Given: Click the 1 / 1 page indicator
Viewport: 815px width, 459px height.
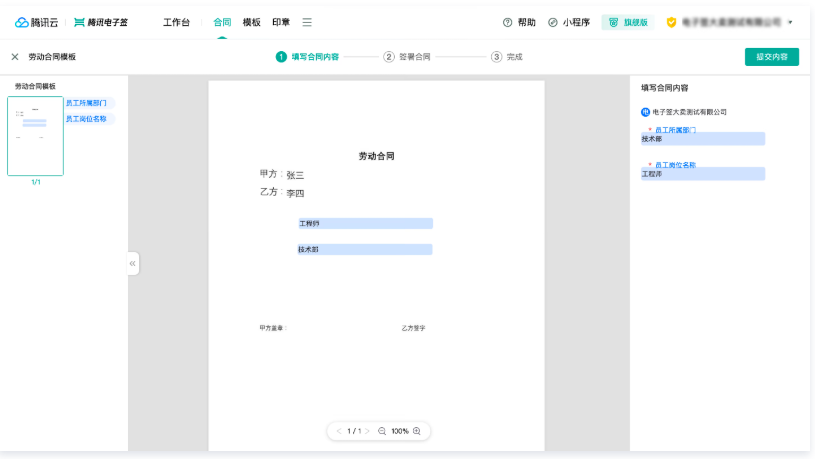Looking at the screenshot, I should point(354,431).
